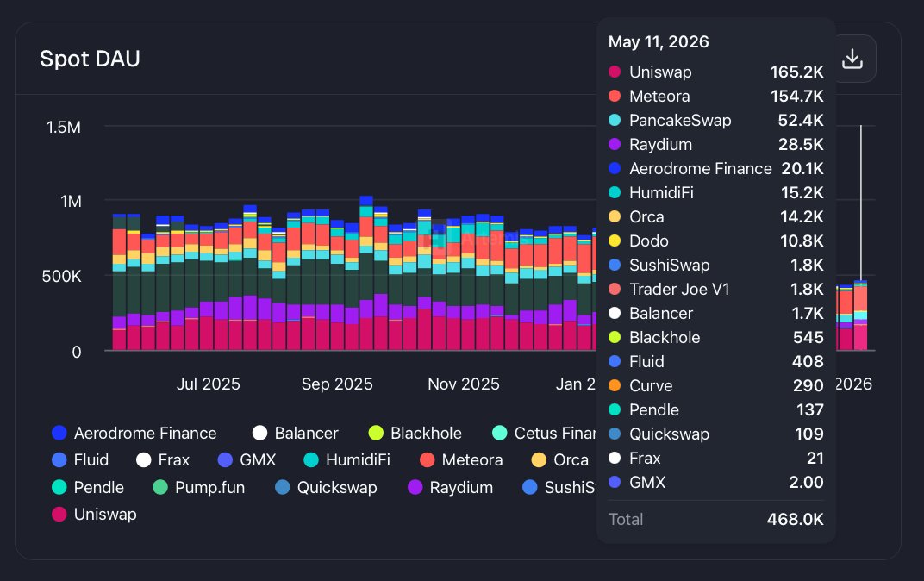The width and height of the screenshot is (924, 581).
Task: Toggle Fluid series in chart legend
Action: (x=80, y=459)
